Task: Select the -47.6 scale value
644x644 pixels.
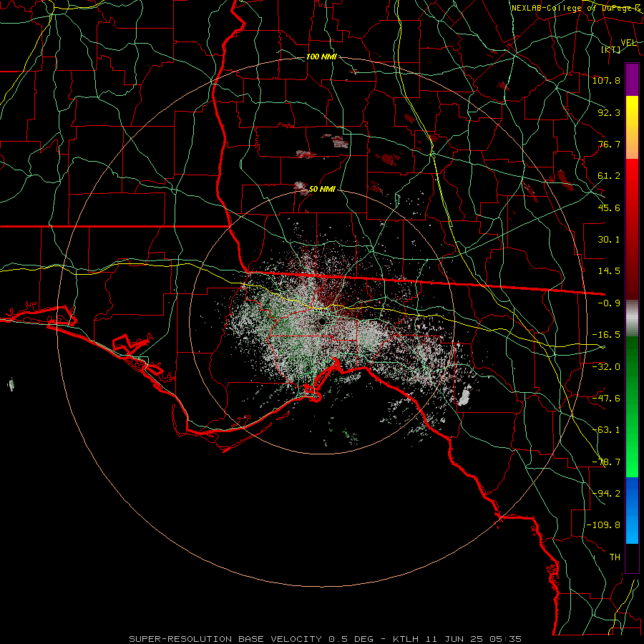Action: point(606,399)
